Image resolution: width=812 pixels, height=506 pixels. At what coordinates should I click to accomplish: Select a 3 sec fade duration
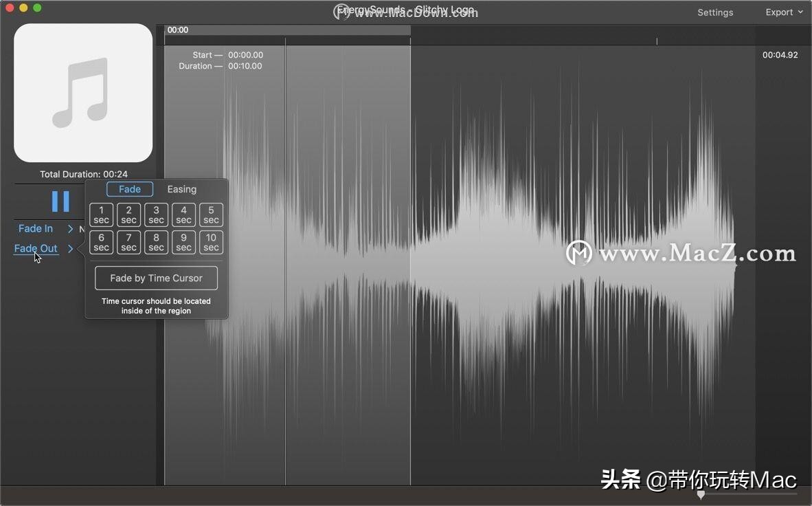point(156,214)
